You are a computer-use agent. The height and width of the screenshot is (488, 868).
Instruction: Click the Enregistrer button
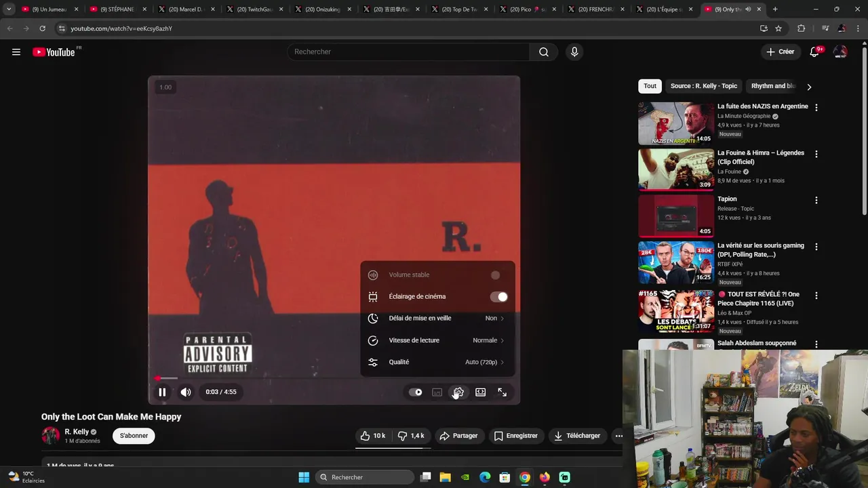(x=516, y=436)
